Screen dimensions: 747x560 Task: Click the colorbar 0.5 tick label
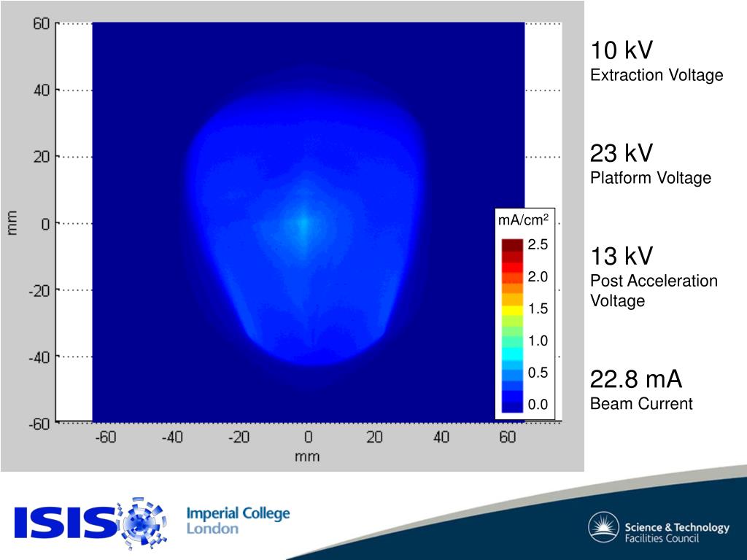538,373
